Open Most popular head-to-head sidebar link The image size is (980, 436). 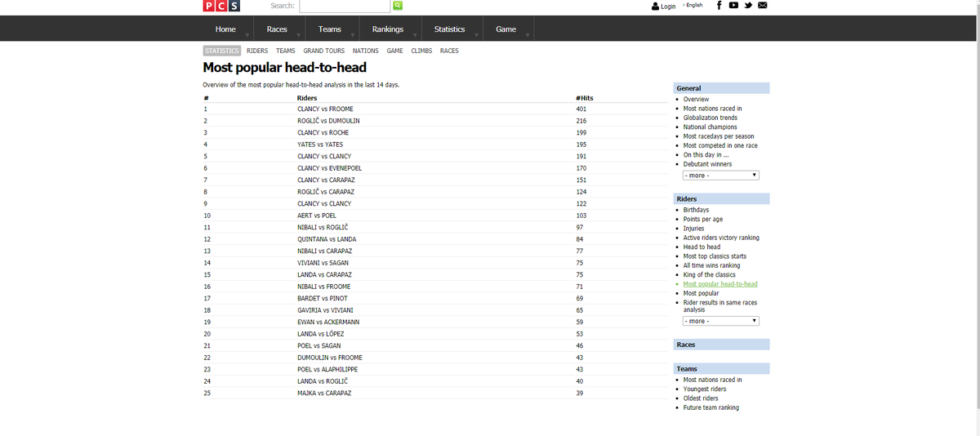pos(720,283)
